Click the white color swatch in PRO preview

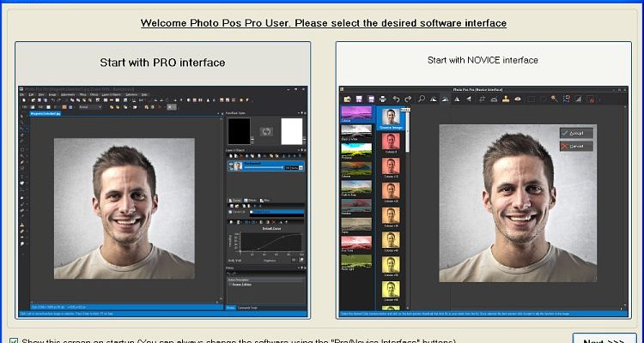click(x=292, y=131)
